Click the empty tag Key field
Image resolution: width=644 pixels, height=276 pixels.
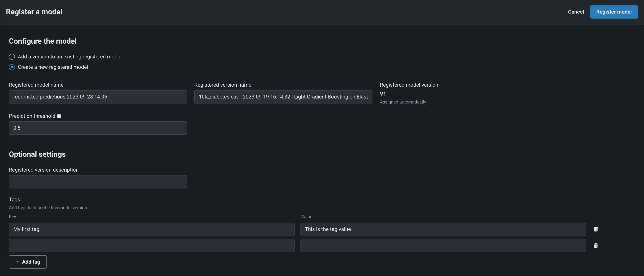click(x=152, y=246)
